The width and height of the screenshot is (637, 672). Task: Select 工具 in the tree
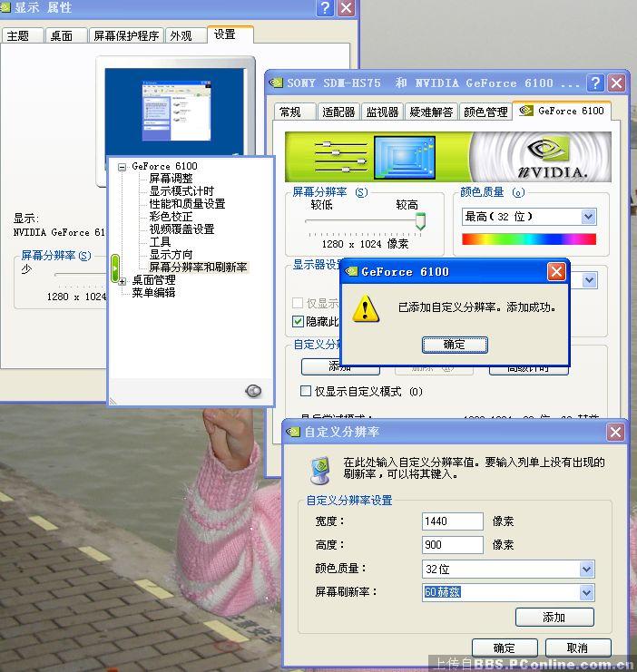point(160,242)
